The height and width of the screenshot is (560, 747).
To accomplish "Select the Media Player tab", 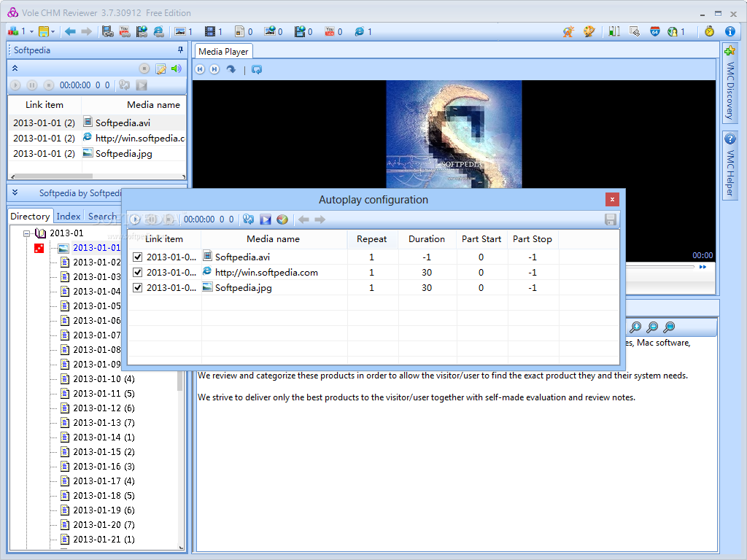I will (223, 52).
